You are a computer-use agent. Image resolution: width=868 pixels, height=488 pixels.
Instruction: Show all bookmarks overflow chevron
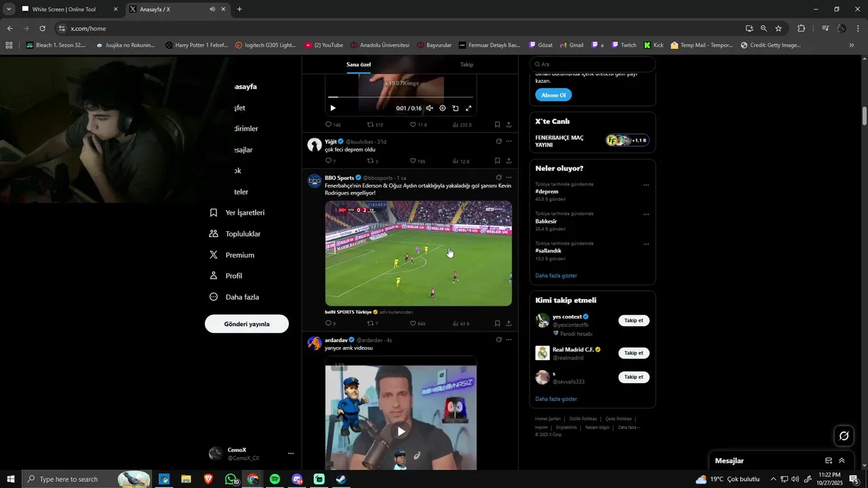point(852,45)
